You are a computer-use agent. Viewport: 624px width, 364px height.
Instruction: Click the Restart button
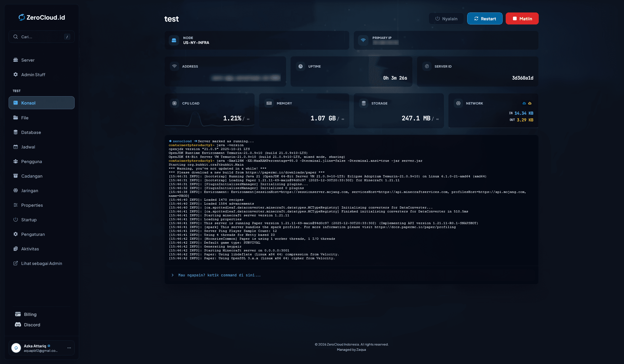coord(485,18)
